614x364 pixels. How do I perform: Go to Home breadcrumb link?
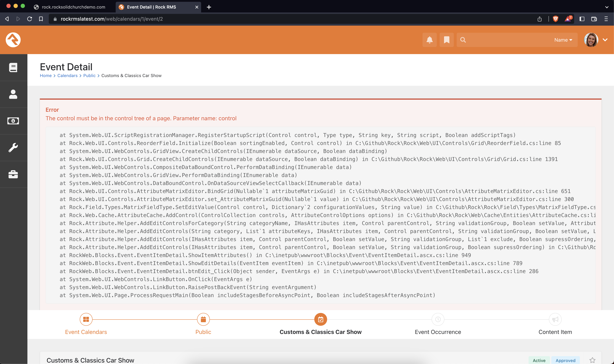click(46, 76)
